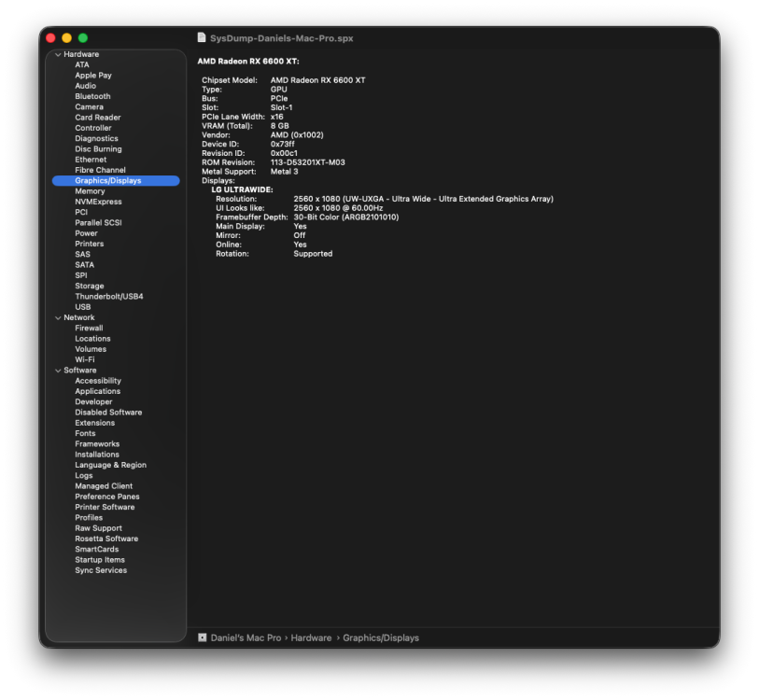The height and width of the screenshot is (700, 759).
Task: Select Storage in the sidebar
Action: pos(89,287)
